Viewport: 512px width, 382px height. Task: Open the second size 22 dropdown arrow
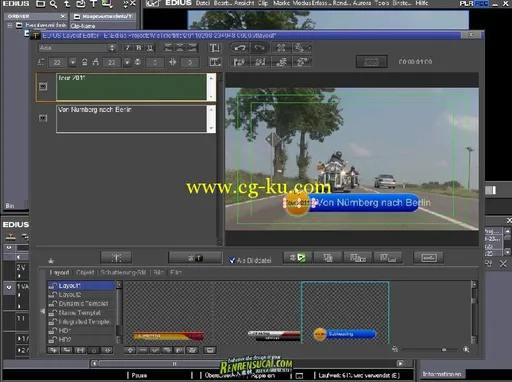(x=127, y=62)
